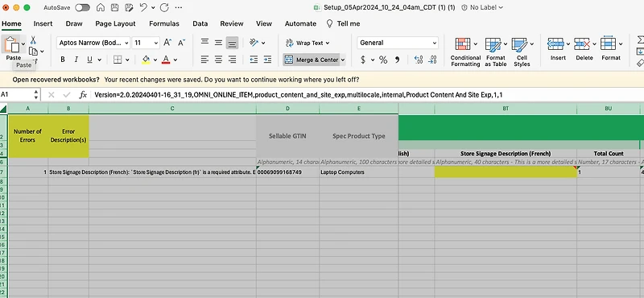Image resolution: width=644 pixels, height=298 pixels.
Task: Click the Copy icon in clipboard group
Action: (x=33, y=52)
